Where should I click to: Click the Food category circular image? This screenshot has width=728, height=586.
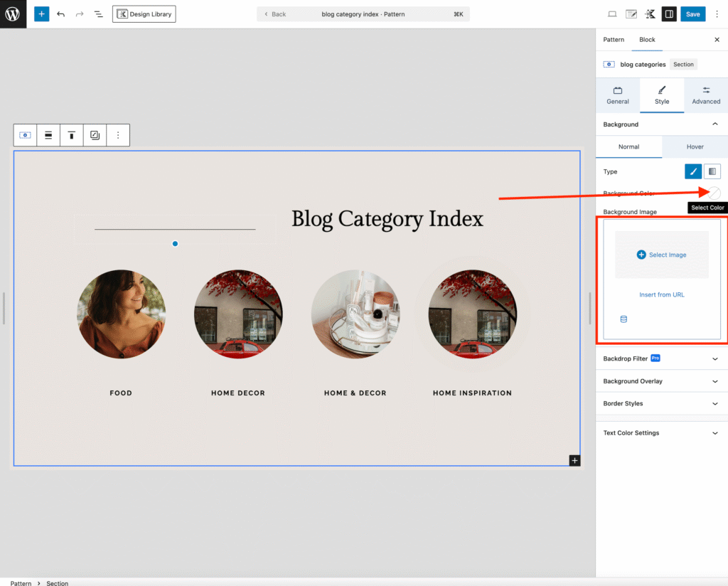121,314
